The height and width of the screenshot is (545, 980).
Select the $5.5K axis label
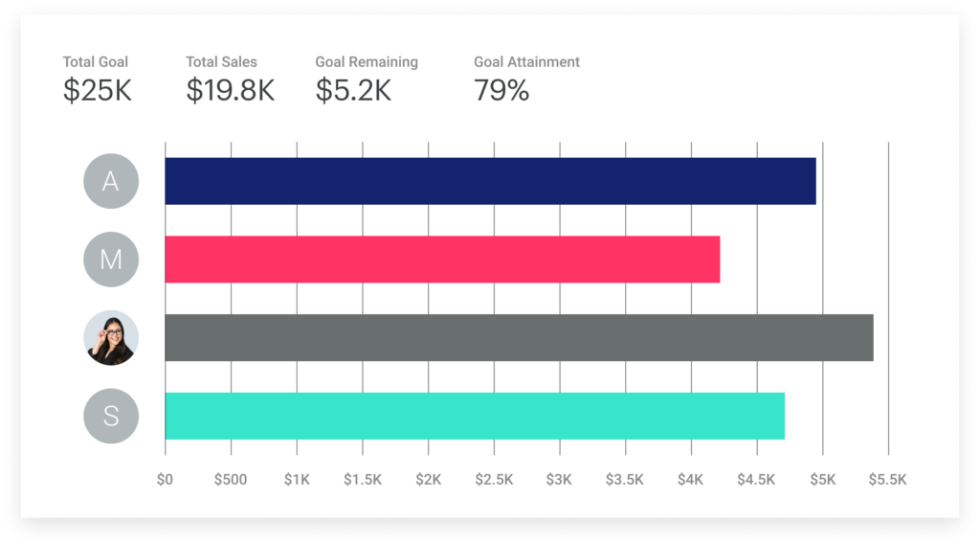click(x=887, y=479)
